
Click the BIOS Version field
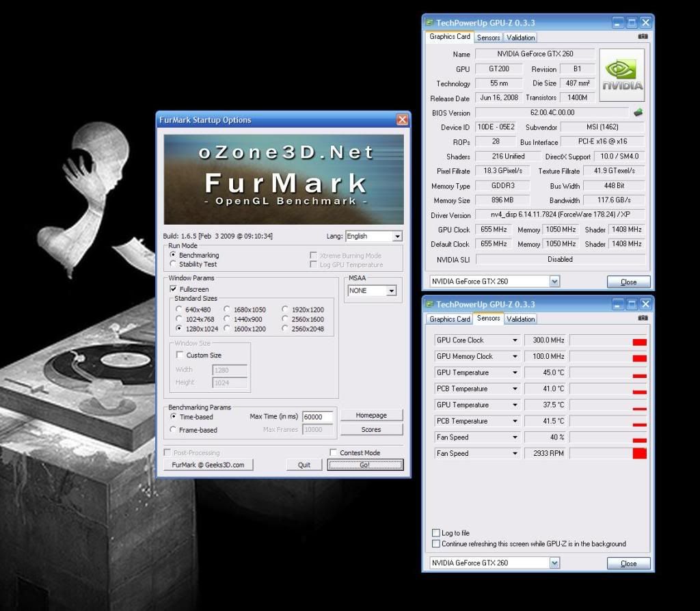(552, 113)
